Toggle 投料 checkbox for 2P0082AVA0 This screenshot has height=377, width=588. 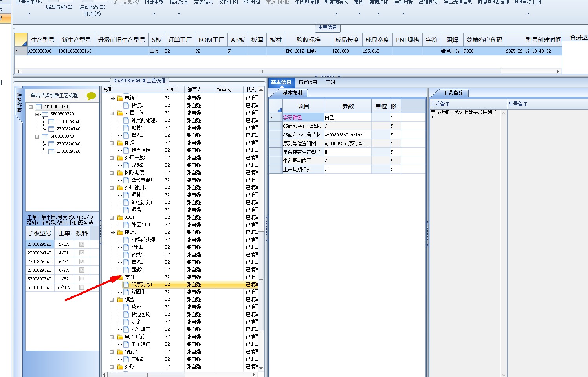[82, 270]
